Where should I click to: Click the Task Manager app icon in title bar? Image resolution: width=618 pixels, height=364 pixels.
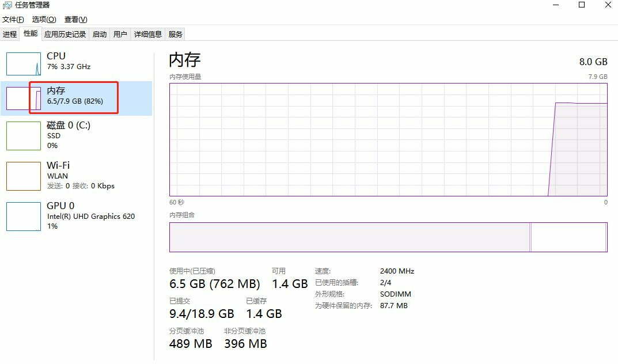coord(8,5)
